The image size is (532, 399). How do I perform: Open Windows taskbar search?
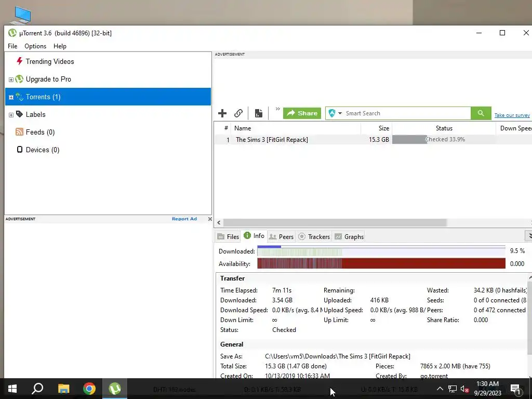(37, 389)
